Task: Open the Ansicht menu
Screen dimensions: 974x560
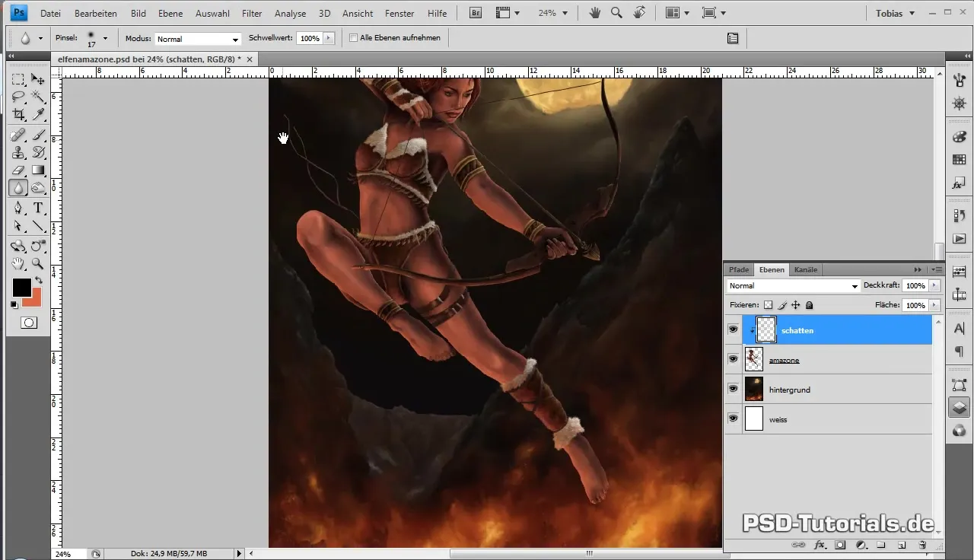Action: 358,14
